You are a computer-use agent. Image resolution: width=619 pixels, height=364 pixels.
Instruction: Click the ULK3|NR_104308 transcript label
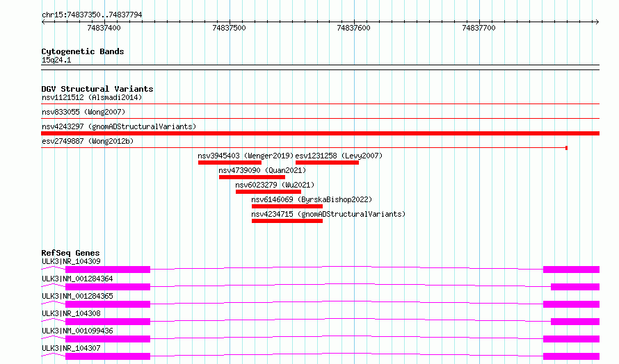coord(71,313)
